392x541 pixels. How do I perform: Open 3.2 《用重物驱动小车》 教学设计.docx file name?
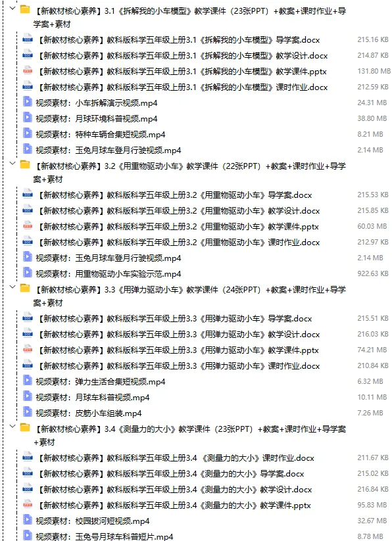(x=178, y=210)
